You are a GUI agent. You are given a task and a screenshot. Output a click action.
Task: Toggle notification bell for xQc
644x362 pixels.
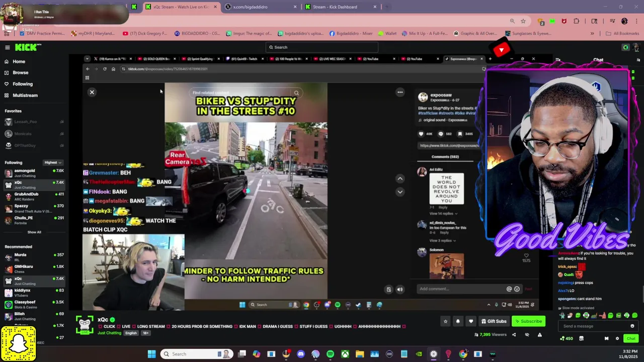click(458, 321)
